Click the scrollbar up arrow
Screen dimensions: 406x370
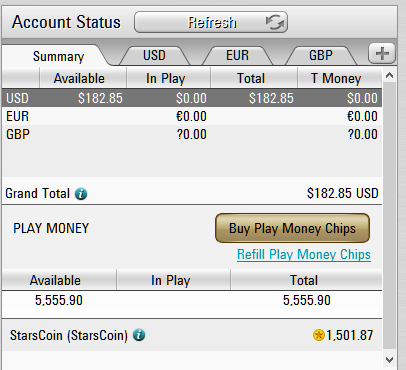pyautogui.click(x=389, y=76)
